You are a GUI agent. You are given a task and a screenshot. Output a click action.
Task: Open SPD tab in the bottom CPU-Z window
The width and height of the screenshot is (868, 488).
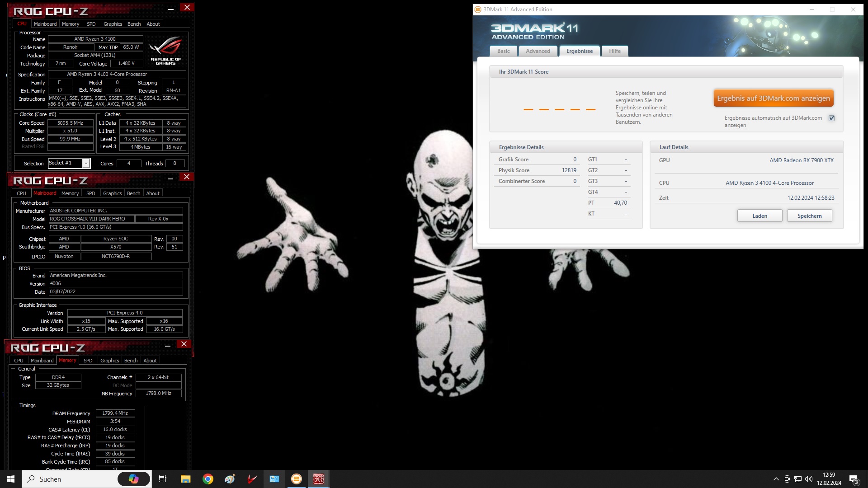(88, 361)
